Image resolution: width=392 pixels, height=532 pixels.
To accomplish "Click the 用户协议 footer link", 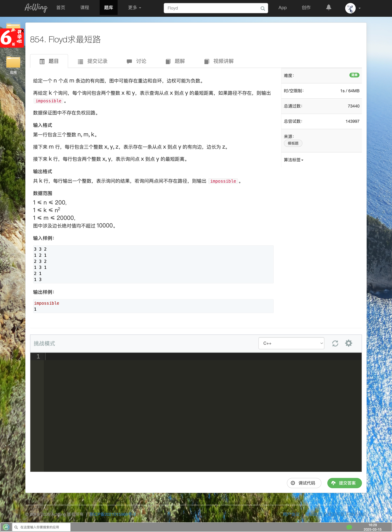I will [291, 514].
